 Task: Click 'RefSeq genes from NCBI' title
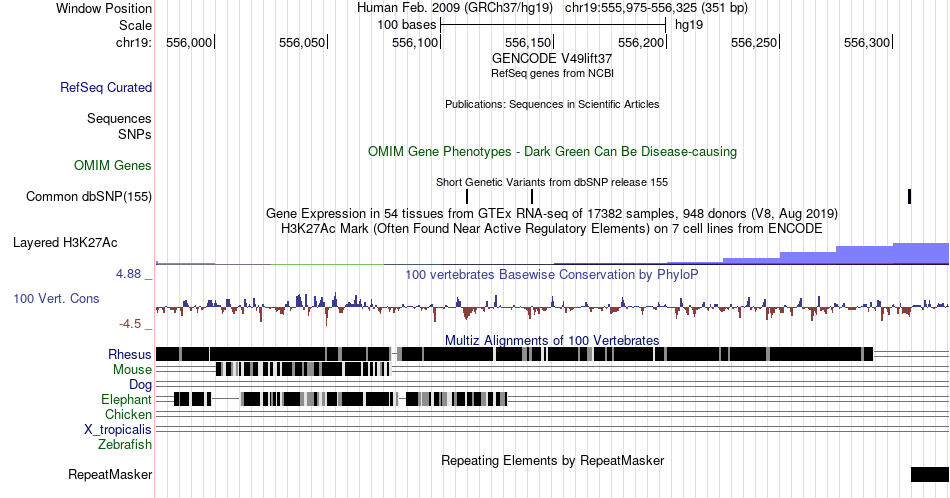[552, 73]
